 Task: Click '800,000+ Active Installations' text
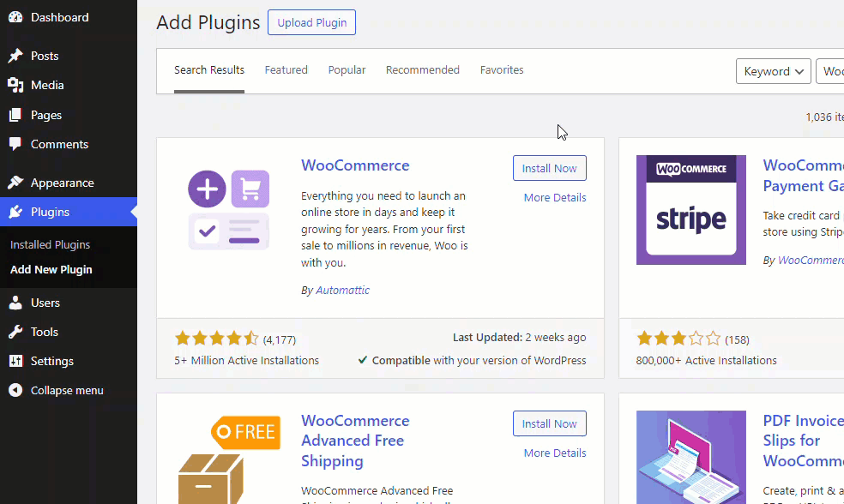tap(706, 360)
